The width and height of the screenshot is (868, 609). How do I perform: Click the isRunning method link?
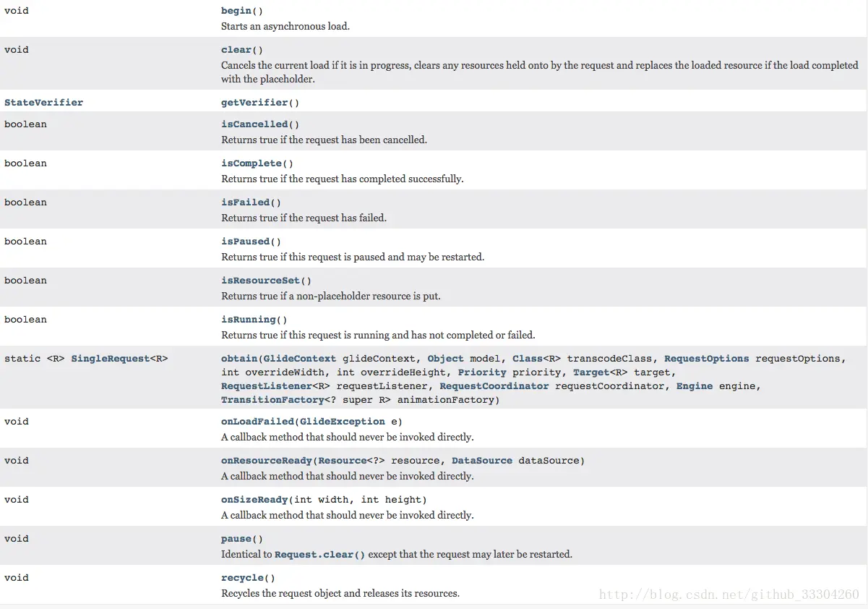click(x=249, y=320)
